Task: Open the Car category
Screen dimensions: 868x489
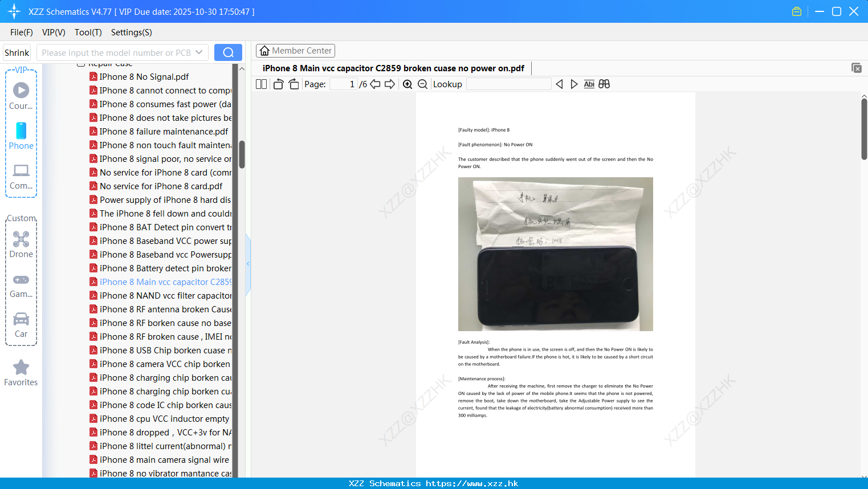Action: [x=21, y=325]
